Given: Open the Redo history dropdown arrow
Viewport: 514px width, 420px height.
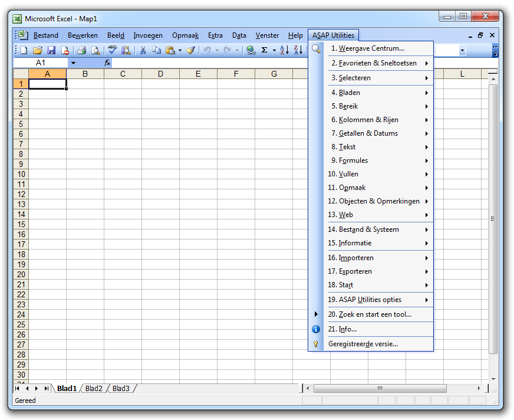Looking at the screenshot, I should click(x=237, y=51).
